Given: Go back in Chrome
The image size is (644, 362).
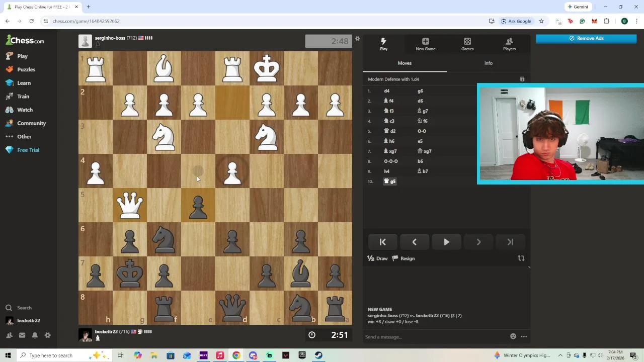Looking at the screenshot, I should pos(7,21).
